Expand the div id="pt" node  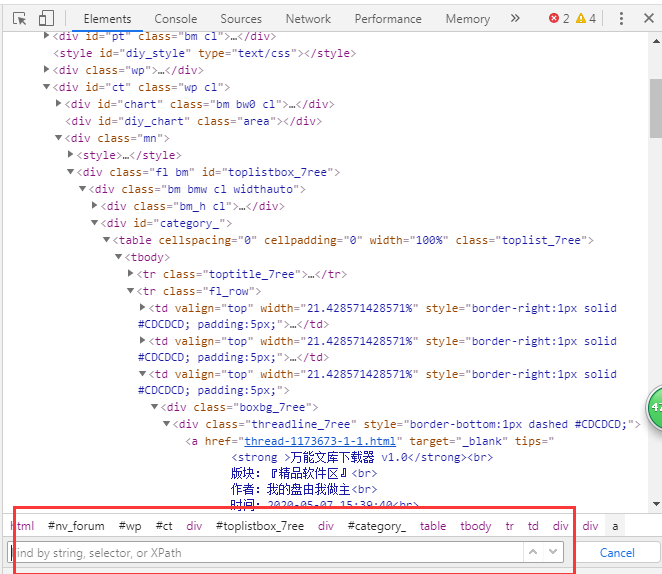click(46, 35)
